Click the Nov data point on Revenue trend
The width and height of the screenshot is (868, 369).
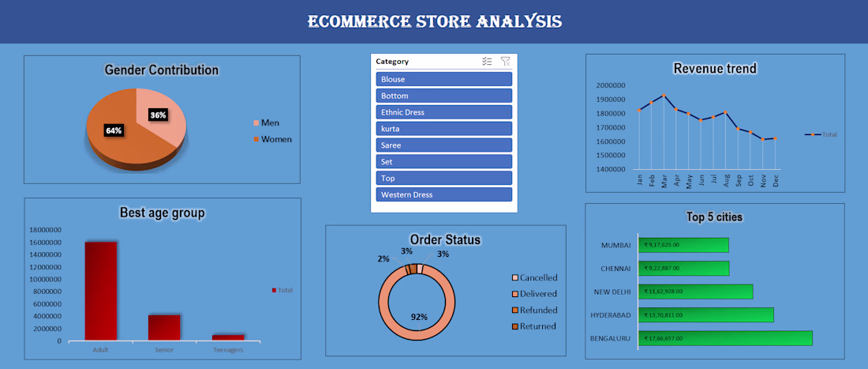click(x=763, y=139)
